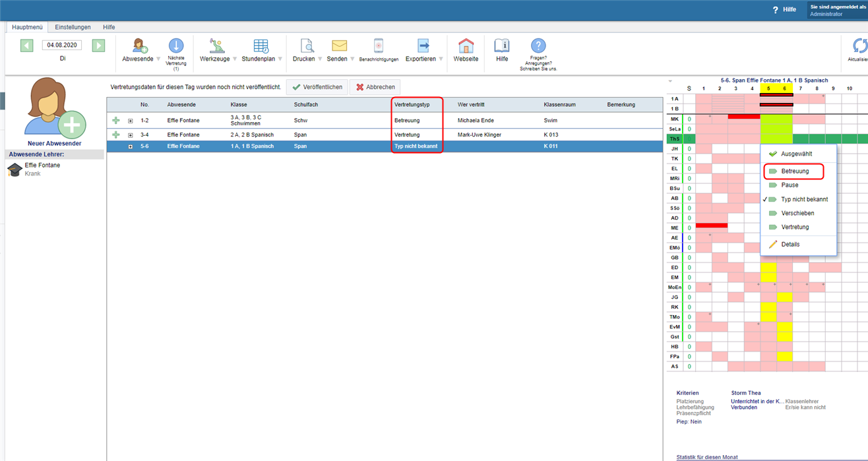The height and width of the screenshot is (461, 868).
Task: Click teacher row MoEn in grid
Action: pos(674,287)
